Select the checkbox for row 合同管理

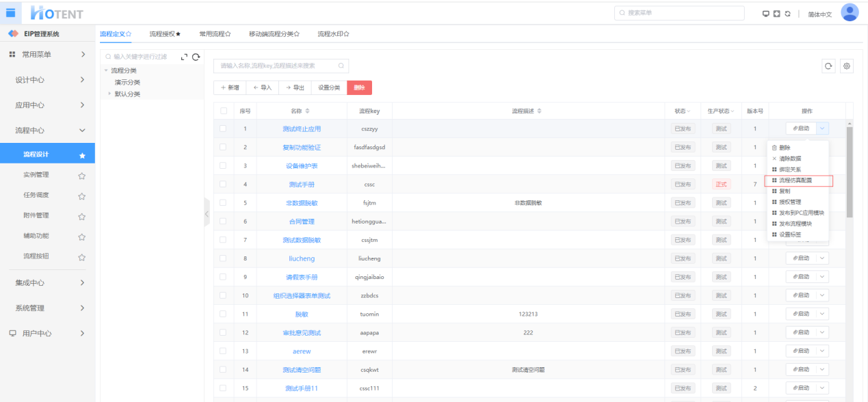pyautogui.click(x=223, y=222)
